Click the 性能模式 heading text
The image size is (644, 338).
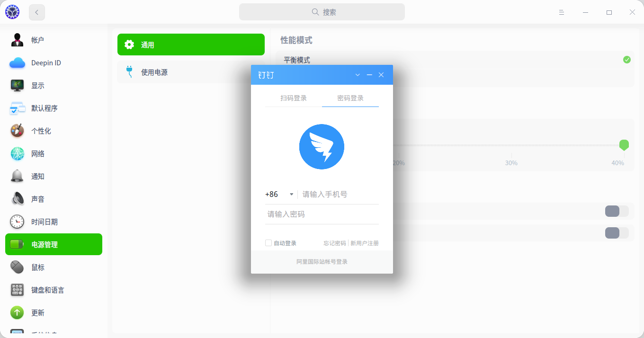pos(296,41)
